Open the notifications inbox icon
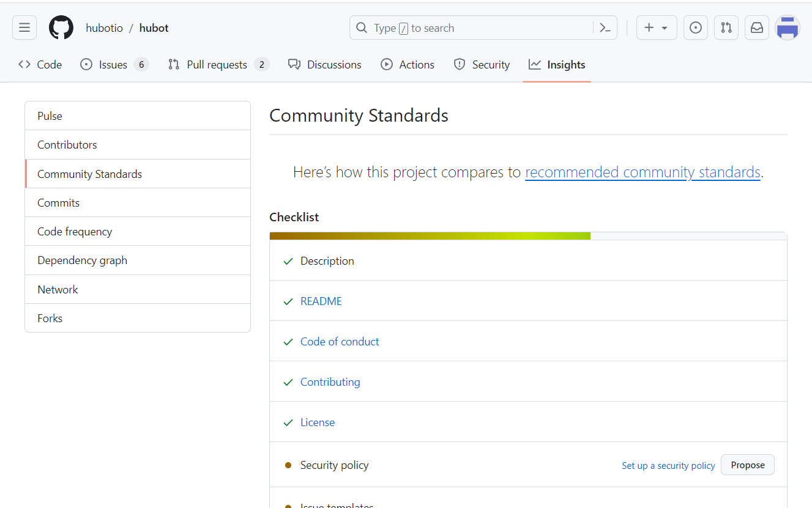Viewport: 812px width, 508px height. [x=756, y=28]
